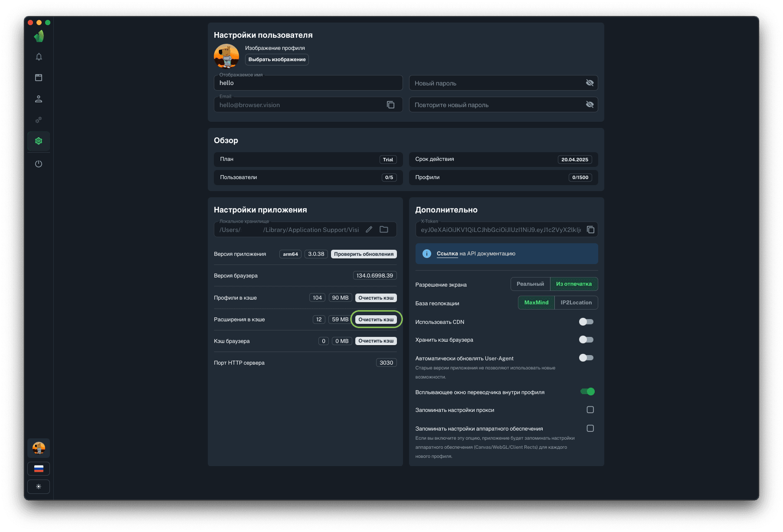
Task: Click Выбрать изображение to pick profile image
Action: point(277,59)
